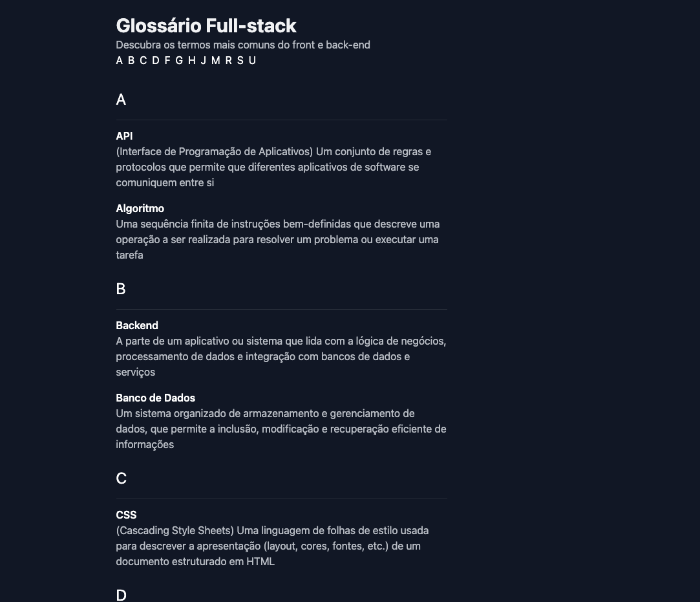Screen dimensions: 700x602
Task: Select the Backend term heading
Action: coord(137,325)
